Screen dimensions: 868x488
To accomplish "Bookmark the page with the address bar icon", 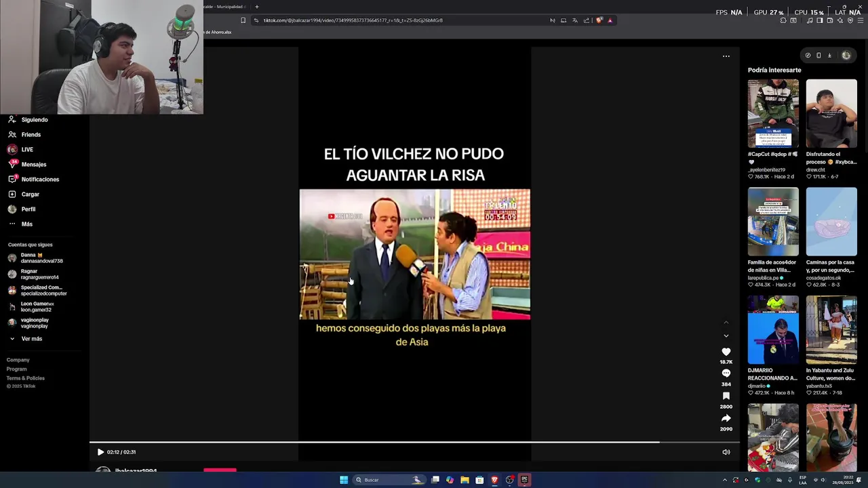I will [243, 20].
